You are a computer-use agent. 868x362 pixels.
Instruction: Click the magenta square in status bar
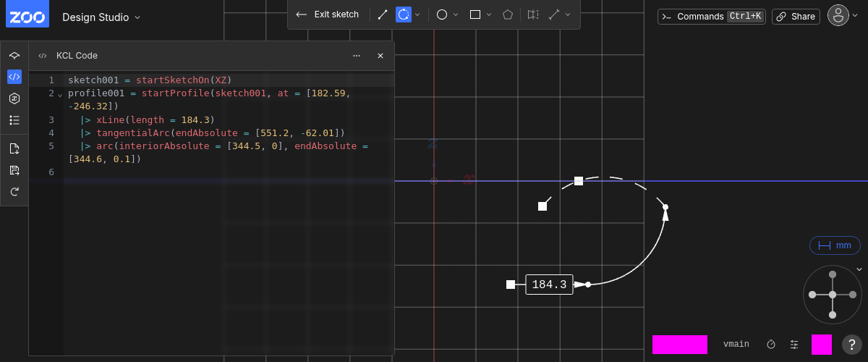(821, 345)
